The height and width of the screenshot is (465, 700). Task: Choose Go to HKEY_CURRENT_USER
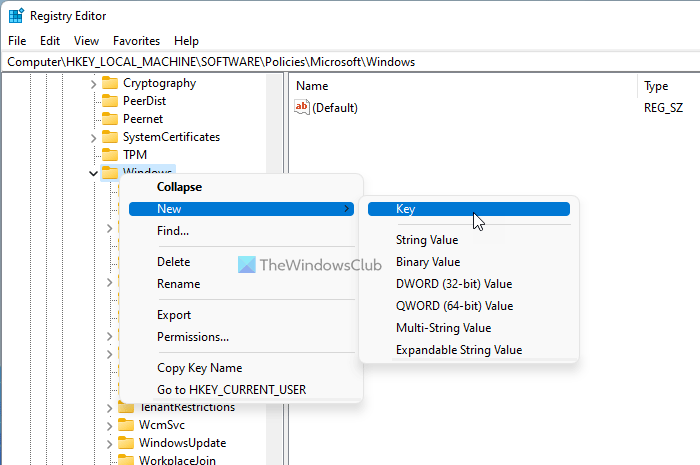click(x=241, y=390)
